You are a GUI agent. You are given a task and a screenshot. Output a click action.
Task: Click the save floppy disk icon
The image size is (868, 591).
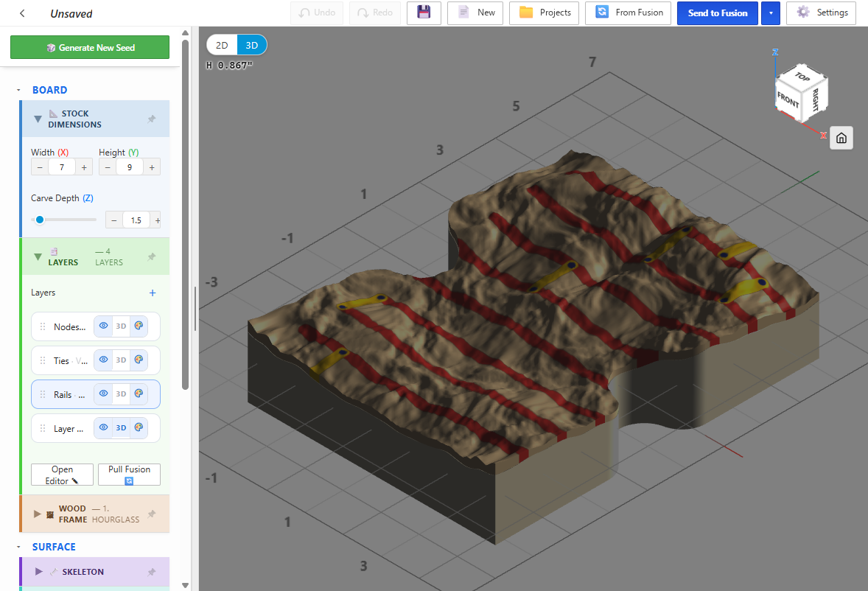(x=424, y=13)
